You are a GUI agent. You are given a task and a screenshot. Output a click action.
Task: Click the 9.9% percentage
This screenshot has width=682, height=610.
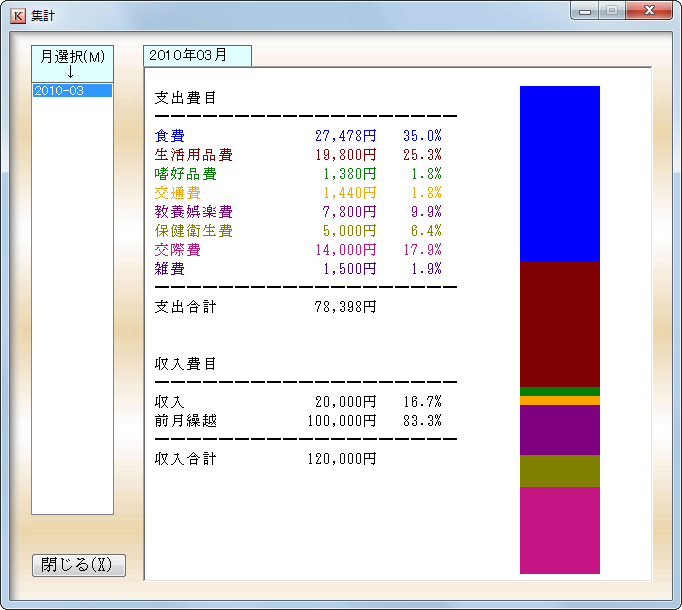pos(426,212)
